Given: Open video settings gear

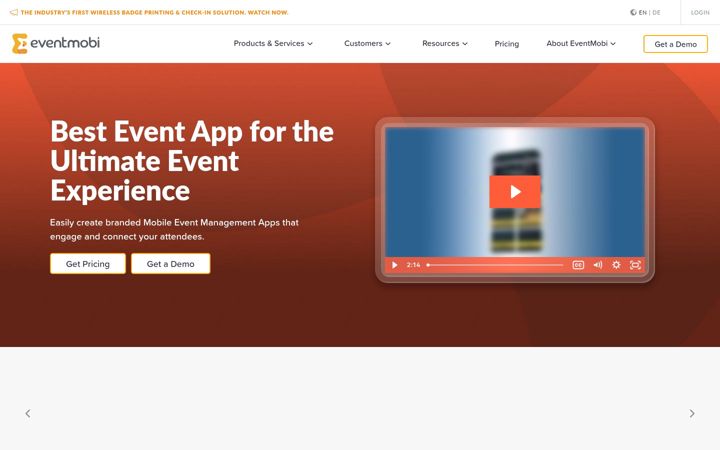Looking at the screenshot, I should click(616, 265).
